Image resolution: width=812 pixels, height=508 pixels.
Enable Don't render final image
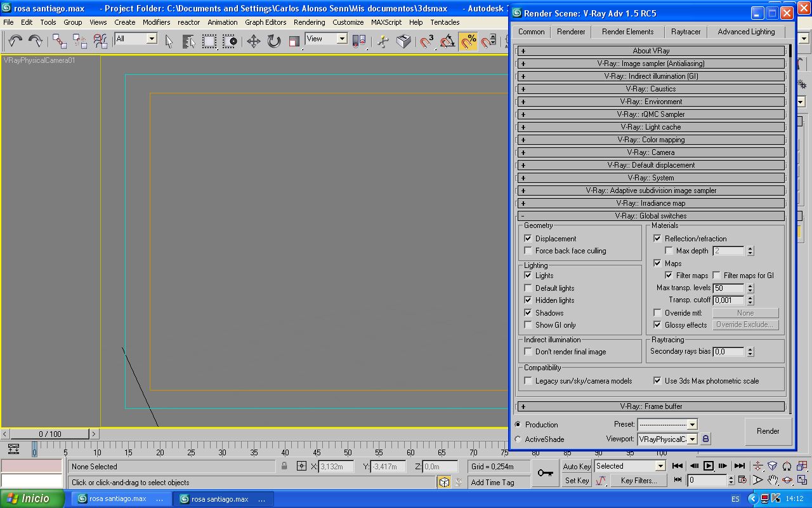click(x=528, y=352)
